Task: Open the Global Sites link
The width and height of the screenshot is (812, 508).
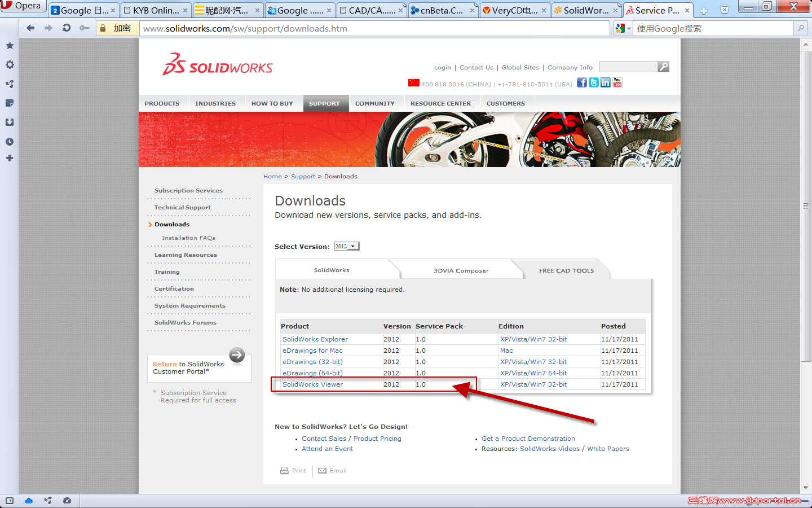Action: [x=520, y=67]
